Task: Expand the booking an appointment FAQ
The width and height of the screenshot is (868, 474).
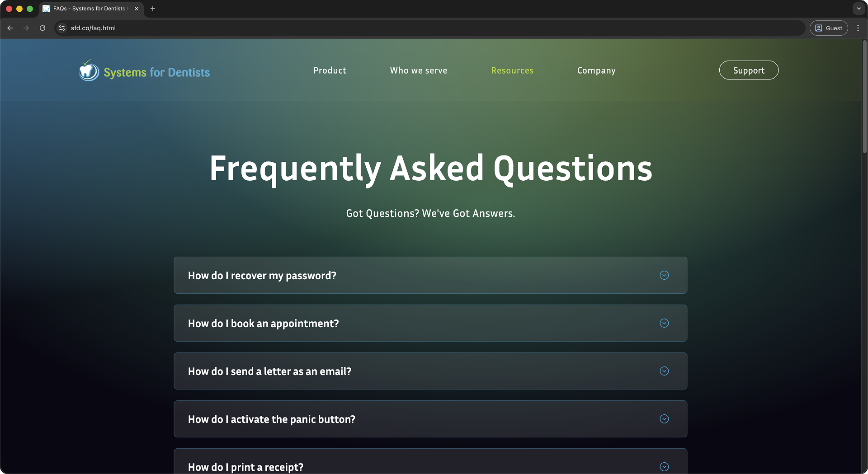Action: (x=664, y=323)
